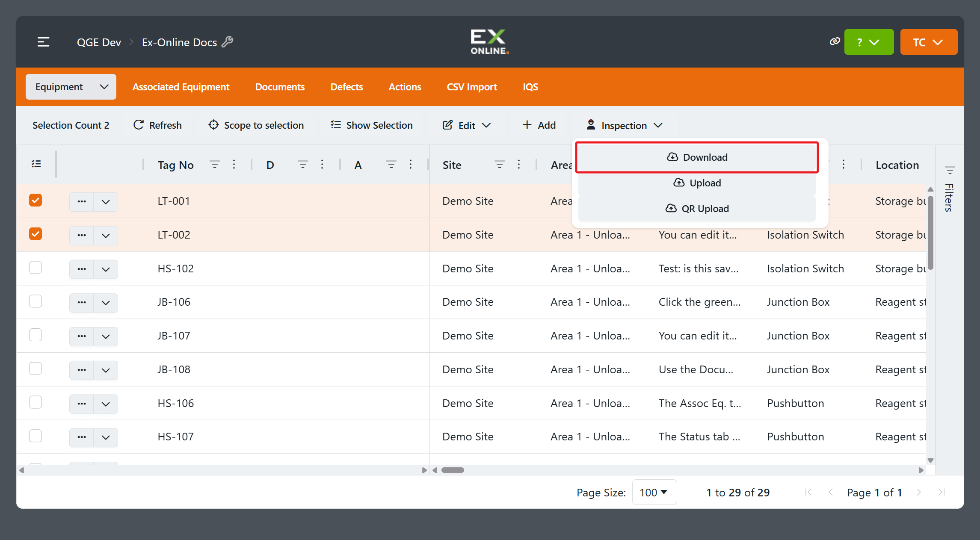Open more actions for row JB-107

[82, 336]
